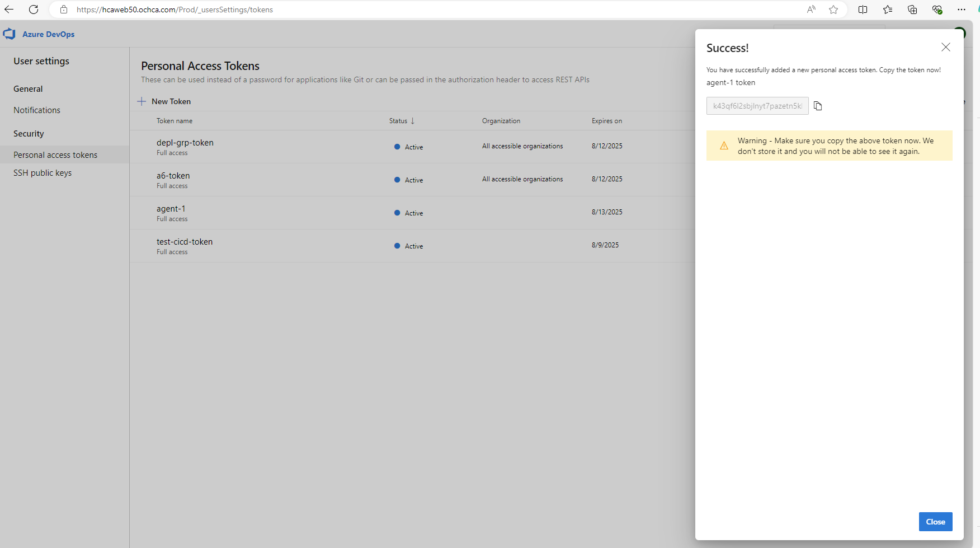Image resolution: width=980 pixels, height=548 pixels.
Task: Click the Status sort arrow
Action: click(413, 121)
